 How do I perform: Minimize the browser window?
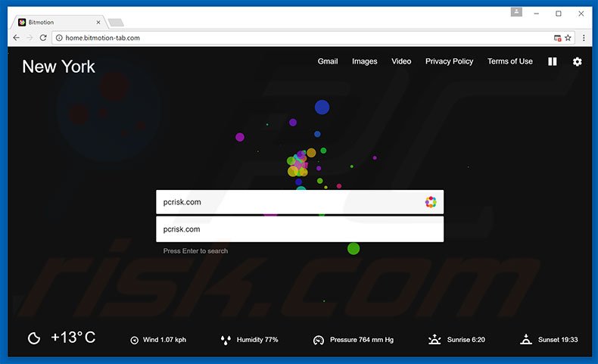point(536,14)
